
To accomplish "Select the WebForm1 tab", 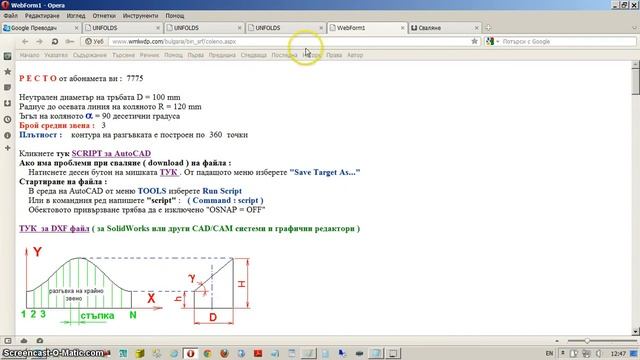I will [x=367, y=28].
